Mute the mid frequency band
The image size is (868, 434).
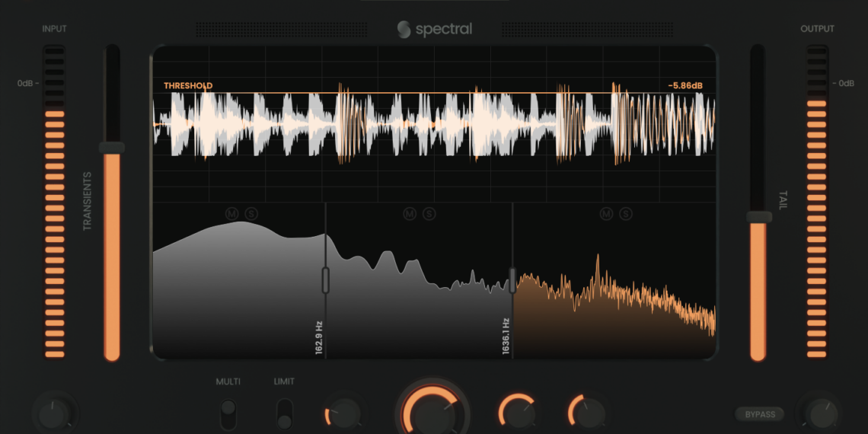click(x=410, y=214)
